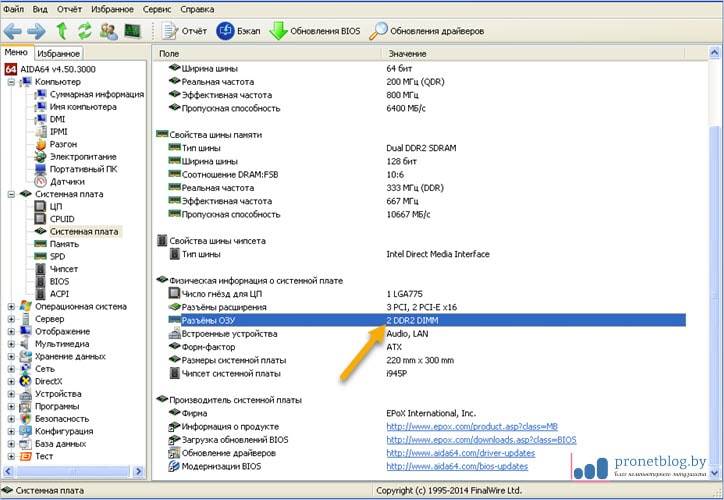
Task: Click the vertical scrollbar up arrow
Action: (x=714, y=53)
